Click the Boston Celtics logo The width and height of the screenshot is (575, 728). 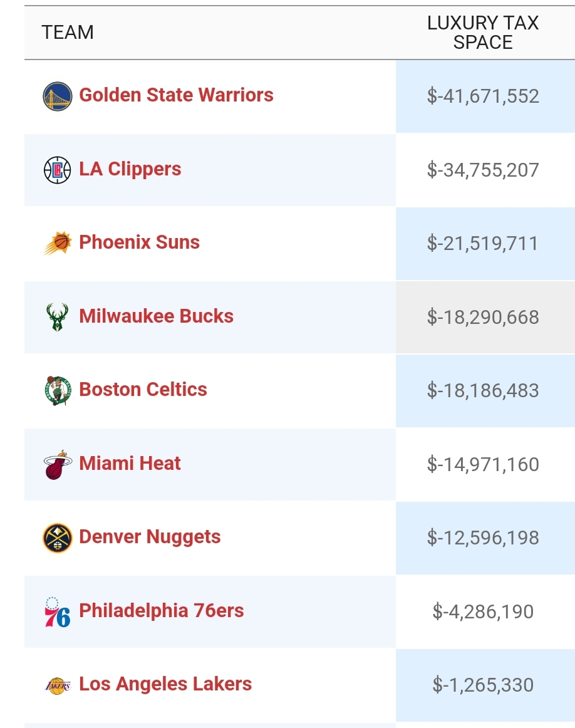coord(58,390)
